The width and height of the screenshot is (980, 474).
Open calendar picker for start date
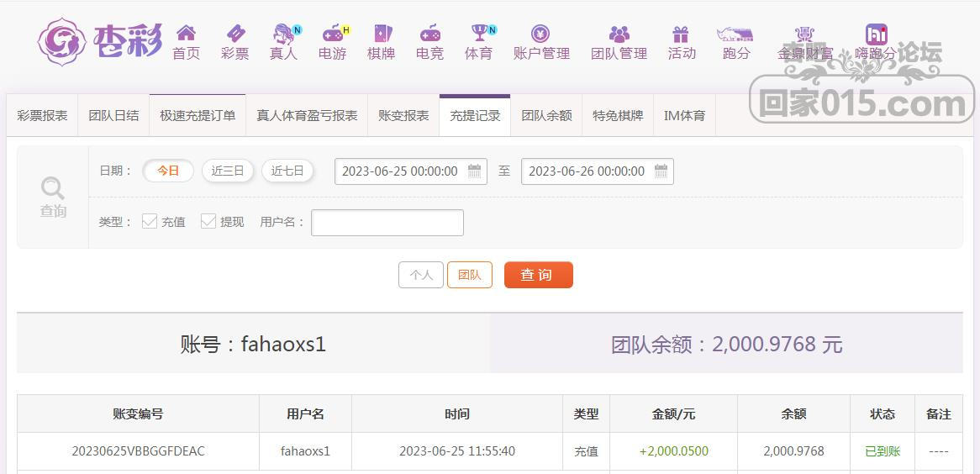pos(474,171)
